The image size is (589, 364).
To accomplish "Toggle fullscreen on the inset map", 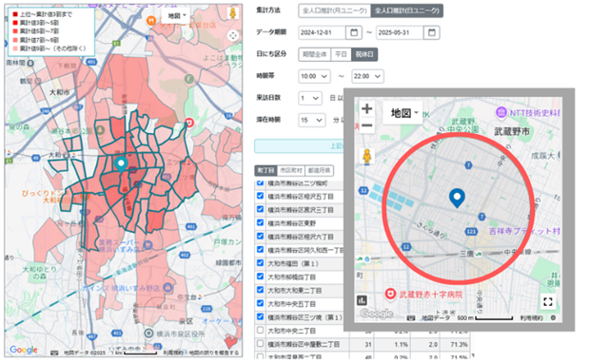I will 548,301.
